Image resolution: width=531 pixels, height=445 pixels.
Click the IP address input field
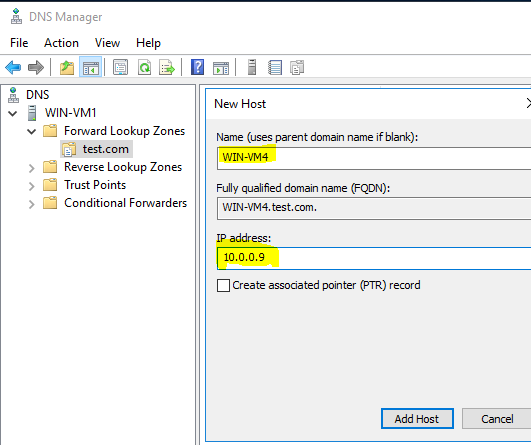pyautogui.click(x=374, y=258)
